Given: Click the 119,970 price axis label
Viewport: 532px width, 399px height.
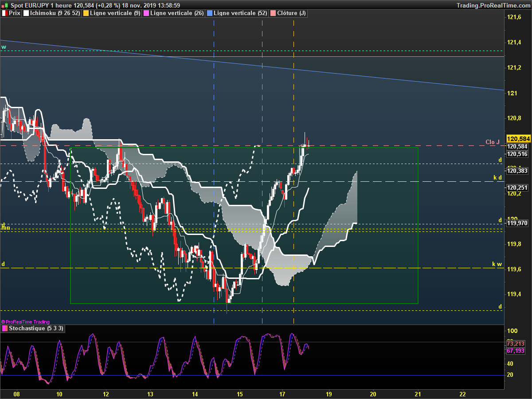Looking at the screenshot, I should [x=517, y=223].
